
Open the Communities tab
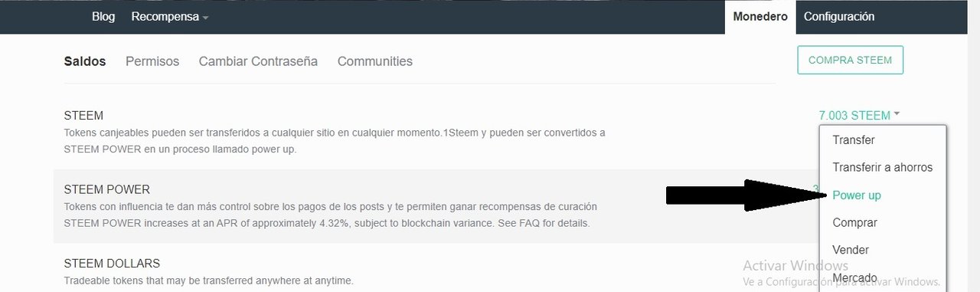click(375, 61)
